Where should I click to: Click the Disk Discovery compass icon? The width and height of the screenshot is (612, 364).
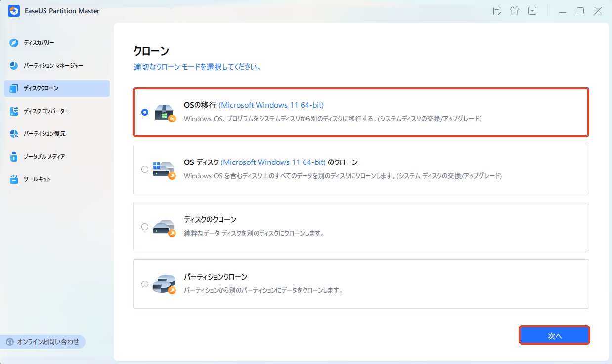14,43
